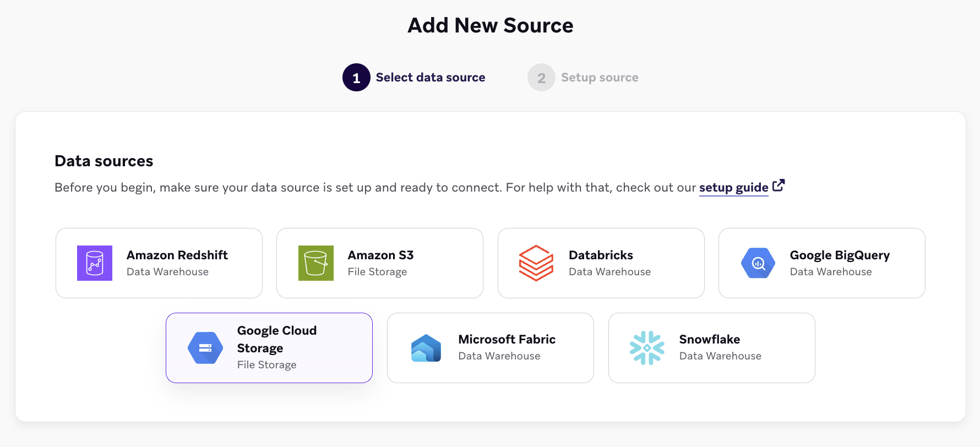Click 'Data Warehouse' under Amazon Redshift
Image resolution: width=980 pixels, height=447 pixels.
(x=167, y=272)
